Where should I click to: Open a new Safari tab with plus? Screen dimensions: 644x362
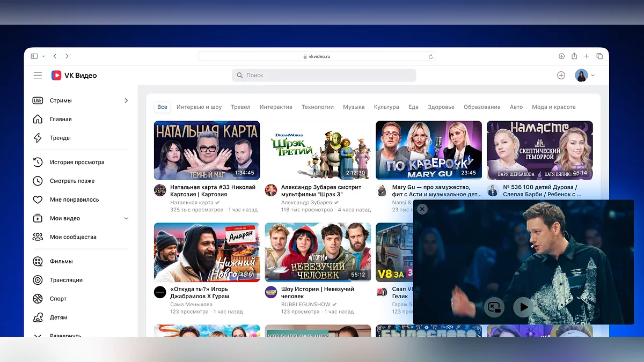click(587, 56)
